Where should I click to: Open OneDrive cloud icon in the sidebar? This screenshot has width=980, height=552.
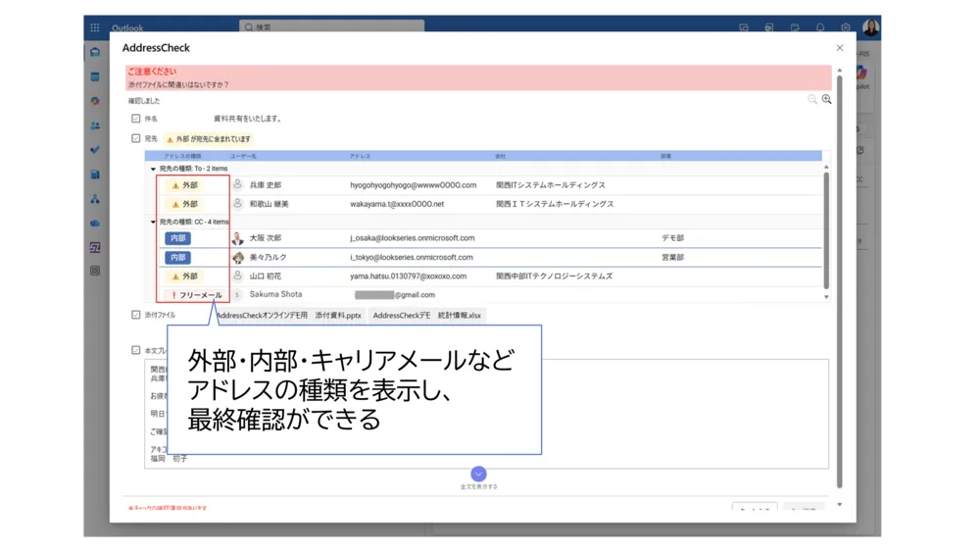[x=95, y=224]
